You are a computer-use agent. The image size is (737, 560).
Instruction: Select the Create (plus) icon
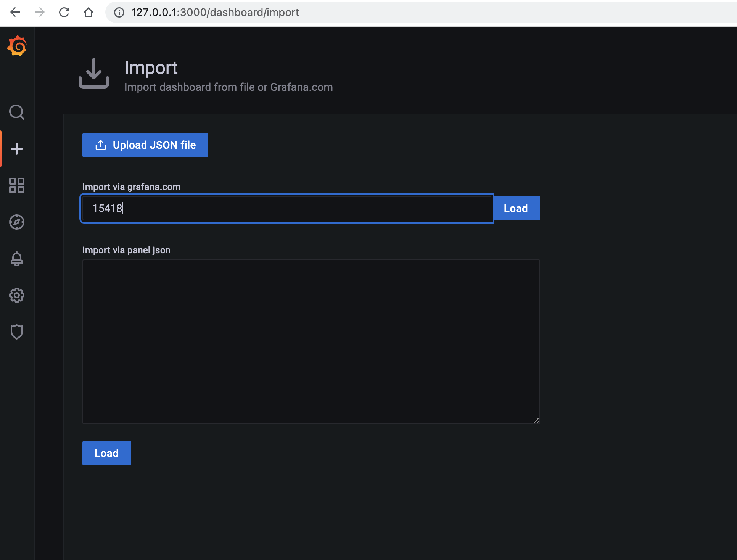tap(16, 148)
